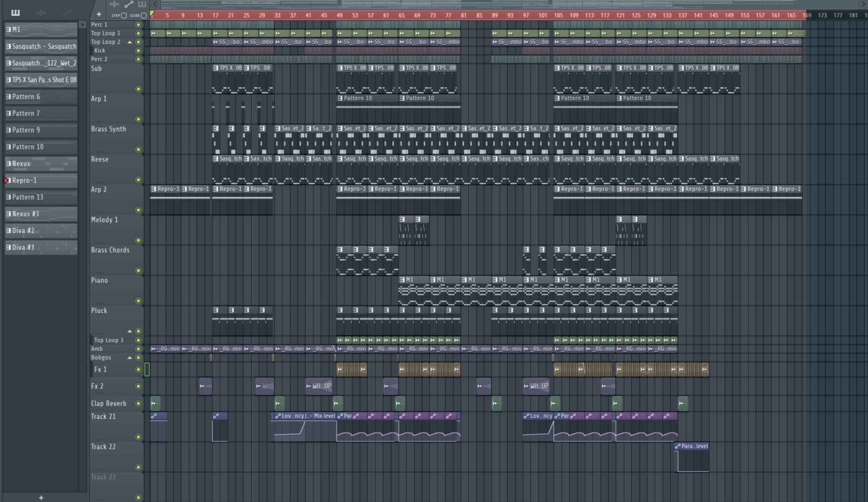
Task: Jump to bar 105 on the timeline ruler
Action: click(558, 15)
